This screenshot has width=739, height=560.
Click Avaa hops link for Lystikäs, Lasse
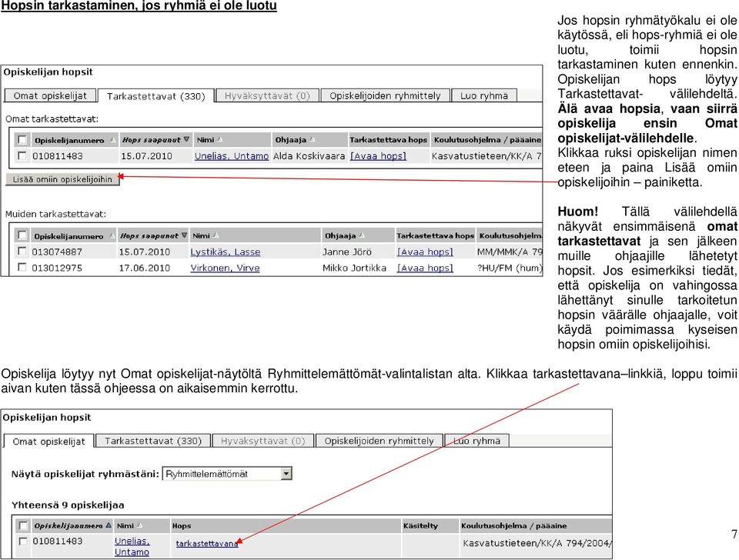click(x=425, y=252)
